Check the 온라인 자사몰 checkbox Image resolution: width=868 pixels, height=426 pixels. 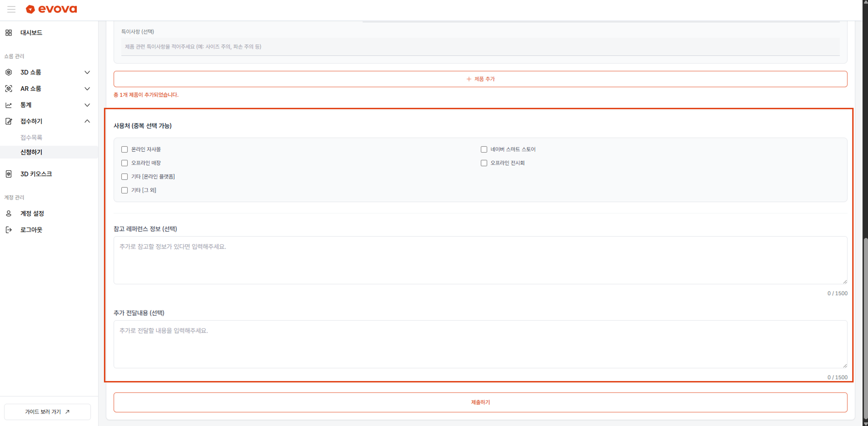tap(124, 149)
